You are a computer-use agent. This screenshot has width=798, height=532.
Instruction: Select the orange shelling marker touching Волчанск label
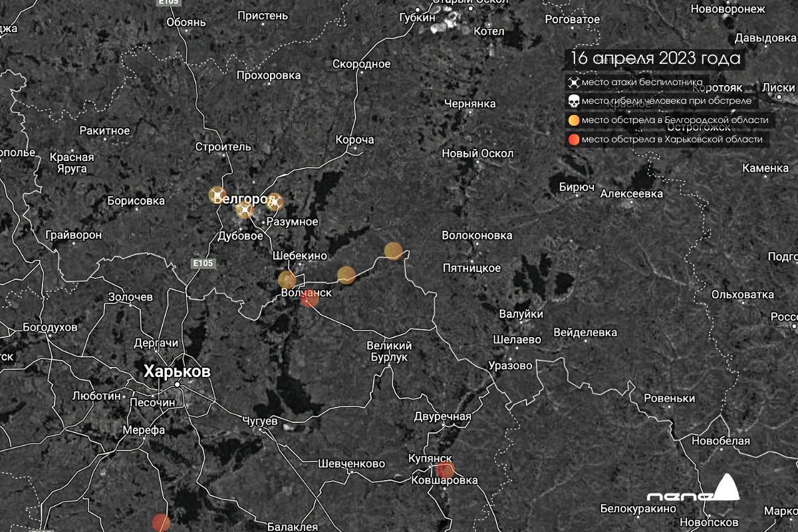[287, 279]
